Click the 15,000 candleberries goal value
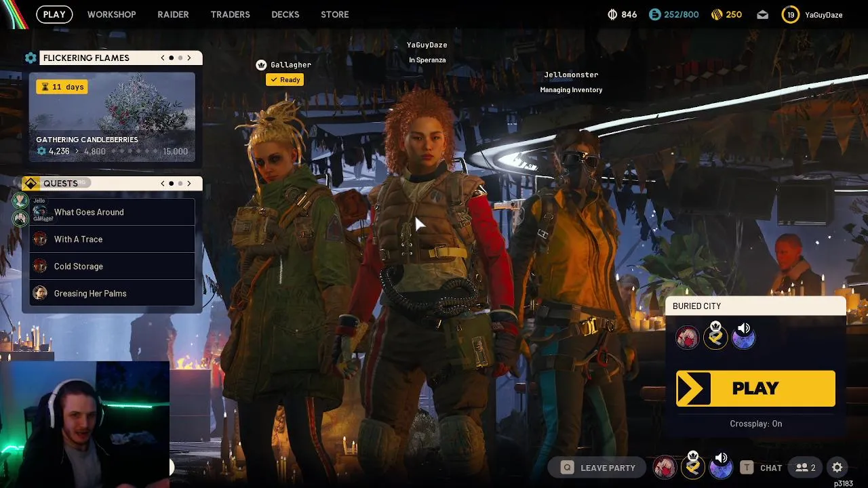Screen dimensions: 868x488 click(175, 152)
